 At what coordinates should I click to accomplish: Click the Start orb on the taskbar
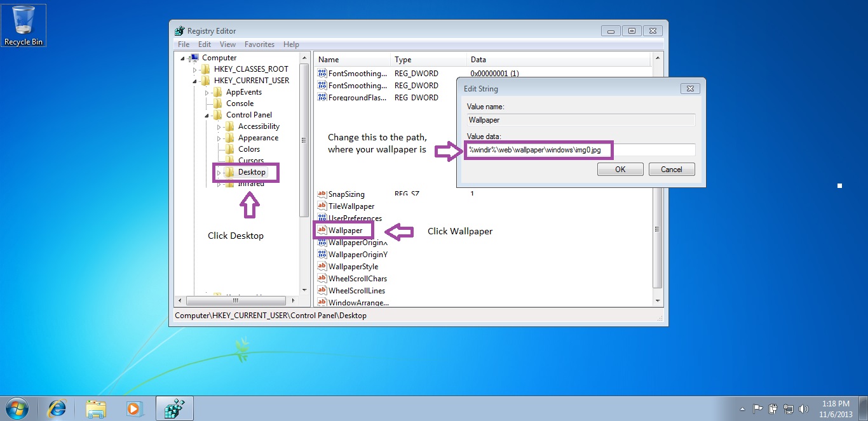coord(17,408)
